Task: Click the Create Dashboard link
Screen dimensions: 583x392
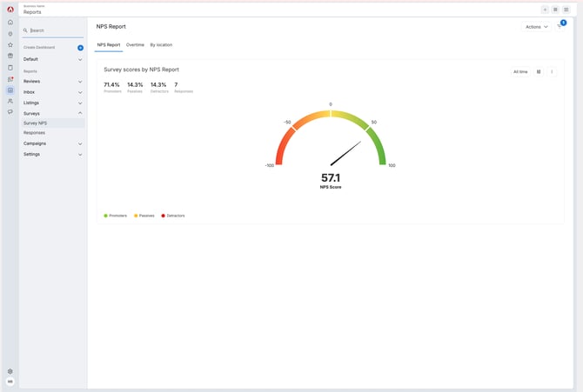Action: pyautogui.click(x=39, y=48)
